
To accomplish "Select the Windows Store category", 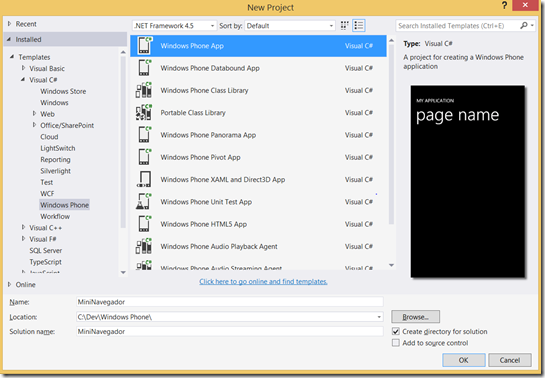I will tap(63, 91).
